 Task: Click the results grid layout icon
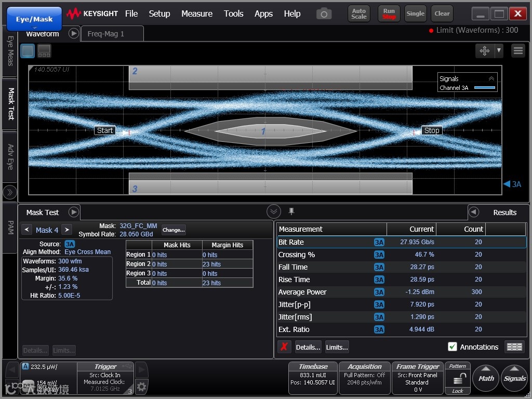[x=514, y=347]
